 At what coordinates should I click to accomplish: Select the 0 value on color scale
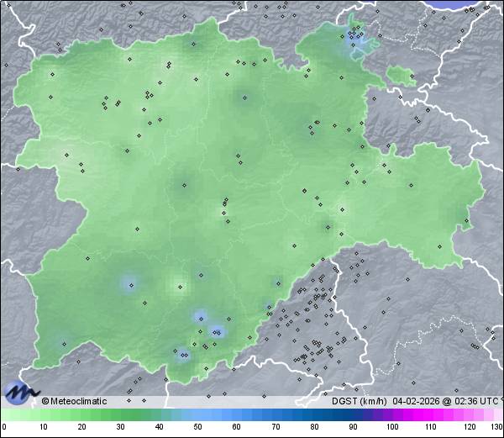pyautogui.click(x=3, y=427)
